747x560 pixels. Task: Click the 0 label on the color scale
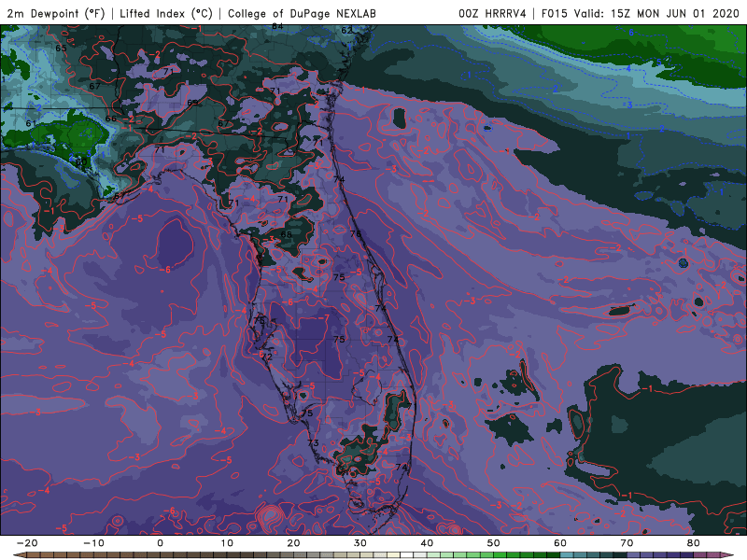coord(160,543)
